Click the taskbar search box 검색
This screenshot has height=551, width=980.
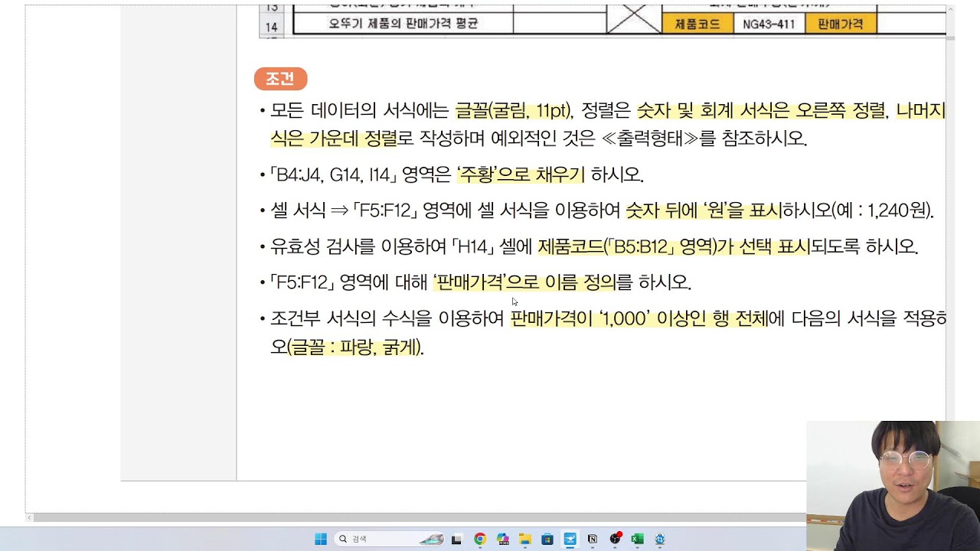click(390, 539)
